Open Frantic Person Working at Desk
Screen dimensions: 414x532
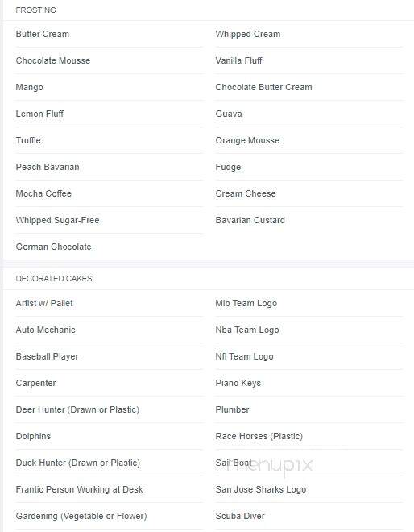(x=80, y=489)
